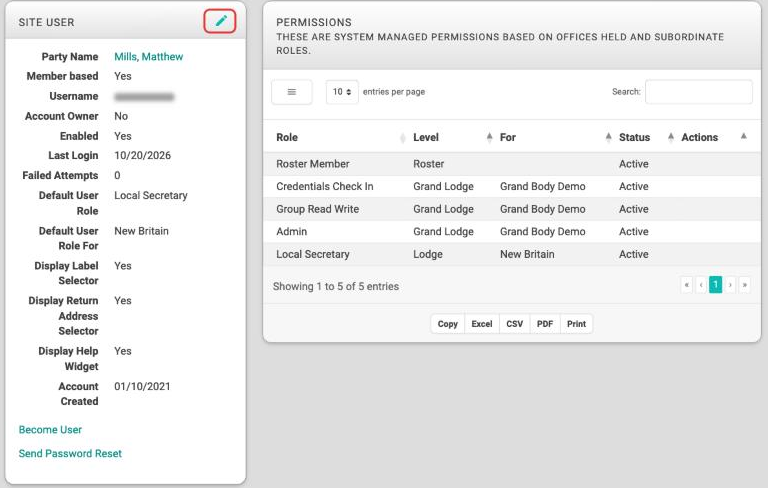The width and height of the screenshot is (768, 488).
Task: Open the column visibility menu button
Action: [291, 92]
